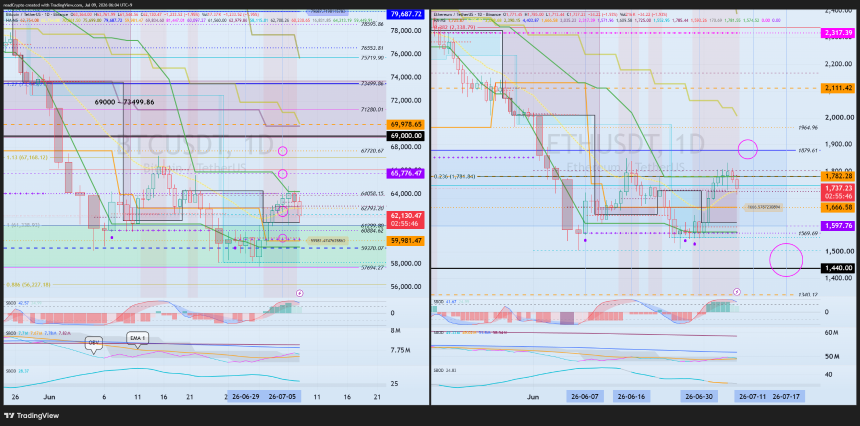Select the magenta circle at the 1879.61 ETH line
The width and height of the screenshot is (860, 426).
[x=748, y=149]
